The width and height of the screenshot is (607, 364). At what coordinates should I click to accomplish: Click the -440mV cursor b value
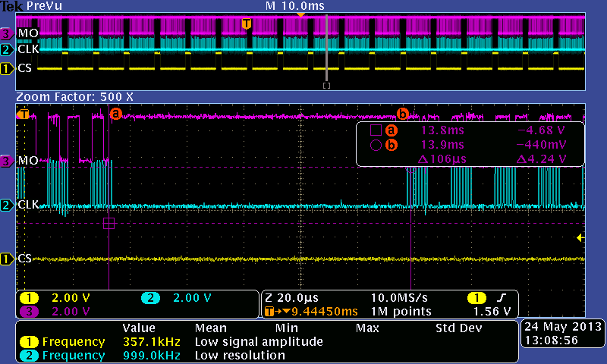tap(541, 145)
